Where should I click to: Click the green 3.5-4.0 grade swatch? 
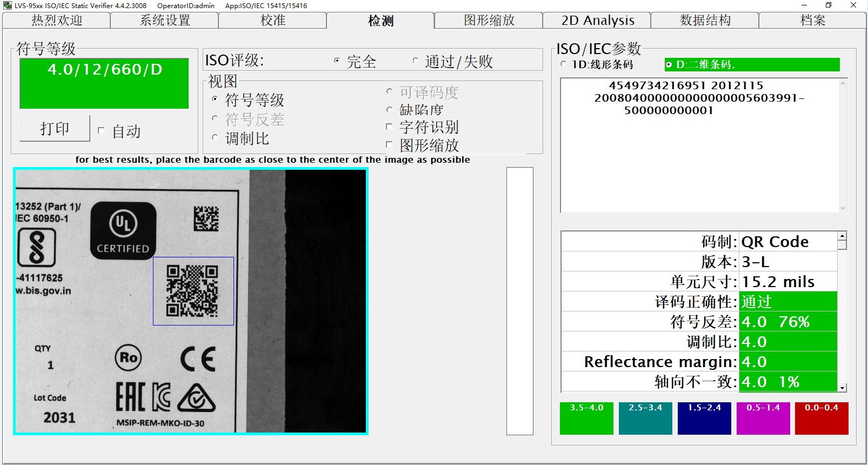click(x=586, y=418)
